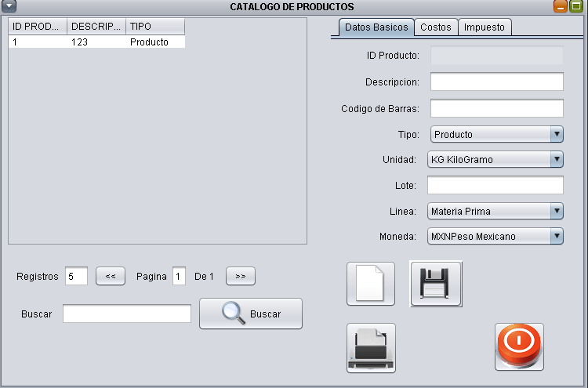This screenshot has height=388, width=588.
Task: Click the Codigo de Barras input field
Action: click(497, 108)
